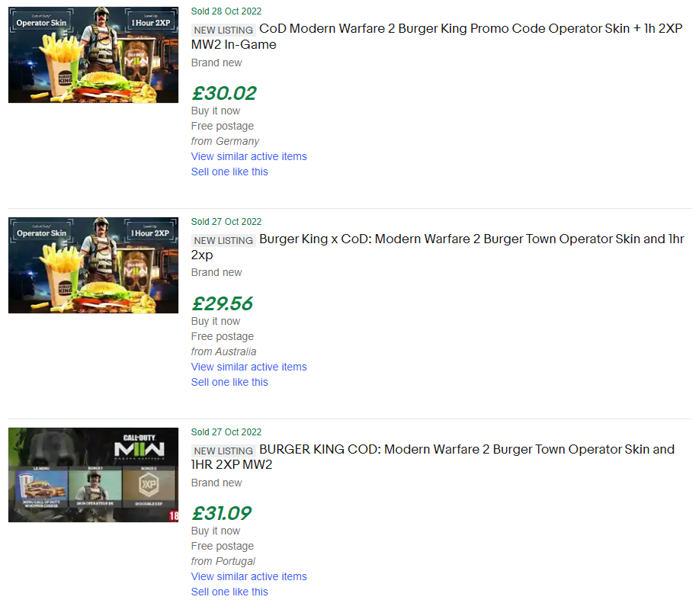Select Sell one like this for the £29.56 item
This screenshot has height=616, width=699.
pos(229,382)
